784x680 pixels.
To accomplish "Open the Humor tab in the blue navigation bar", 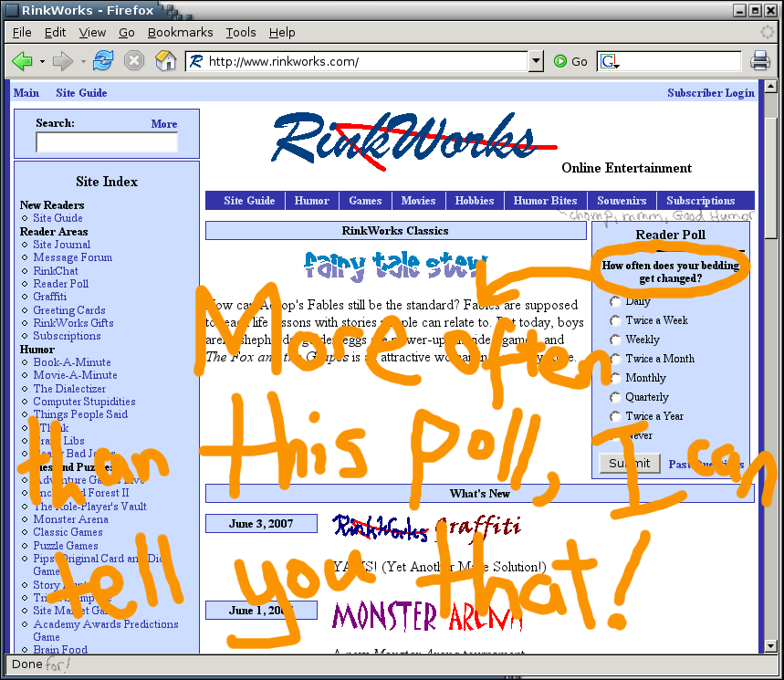I will click(311, 201).
